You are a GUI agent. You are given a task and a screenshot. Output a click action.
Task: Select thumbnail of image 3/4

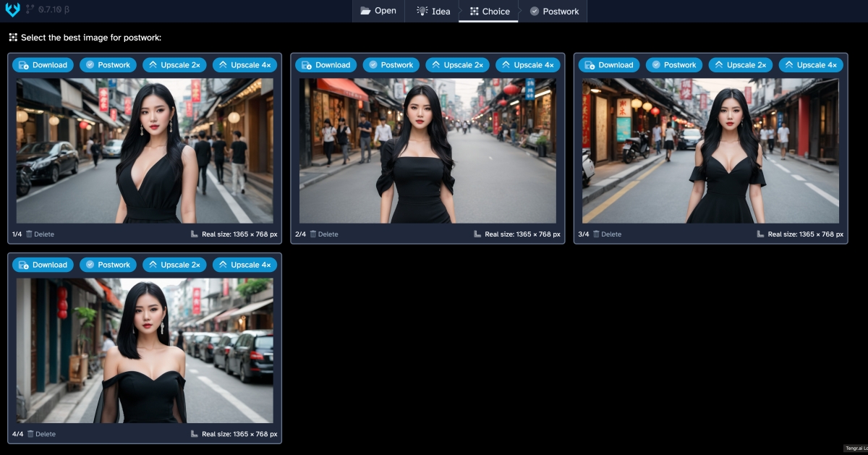pyautogui.click(x=710, y=150)
